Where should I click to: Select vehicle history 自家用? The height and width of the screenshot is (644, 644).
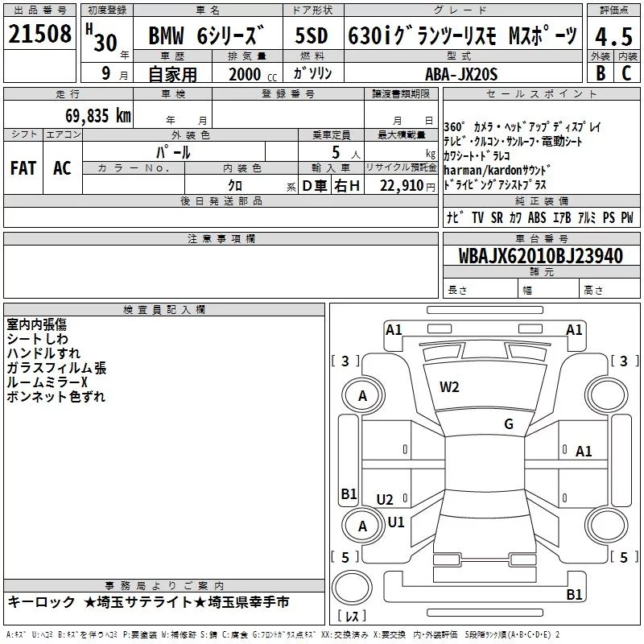tap(172, 74)
